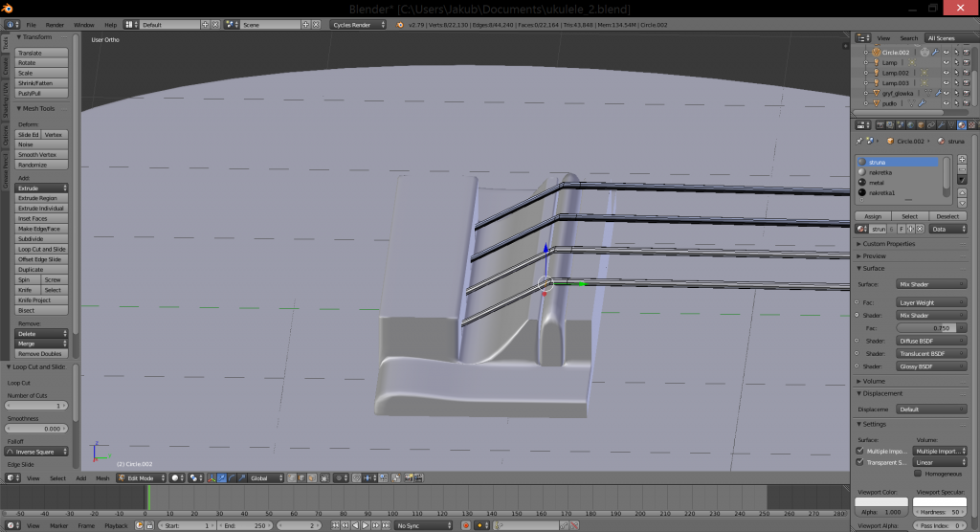Enable the Homogeneous volume checkbox
This screenshot has height=532, width=980.
[918, 474]
